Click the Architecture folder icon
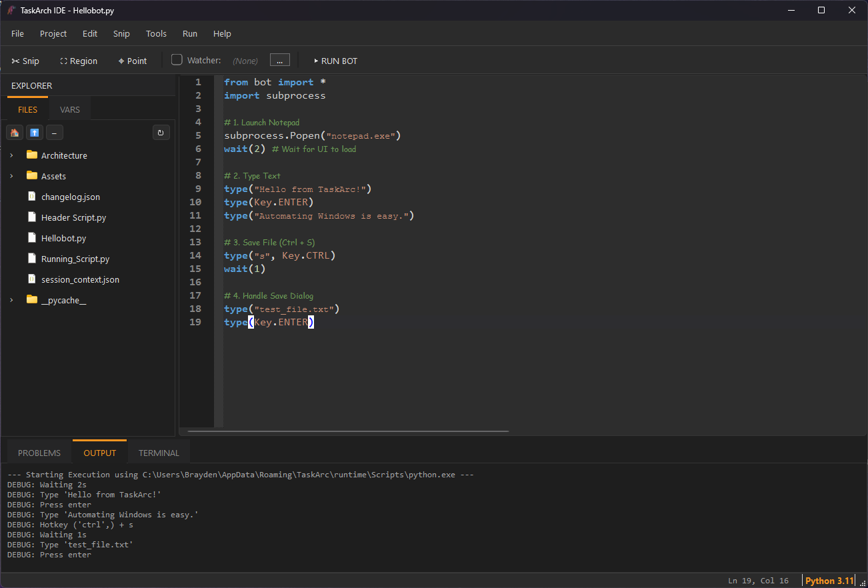The image size is (868, 588). [x=32, y=155]
